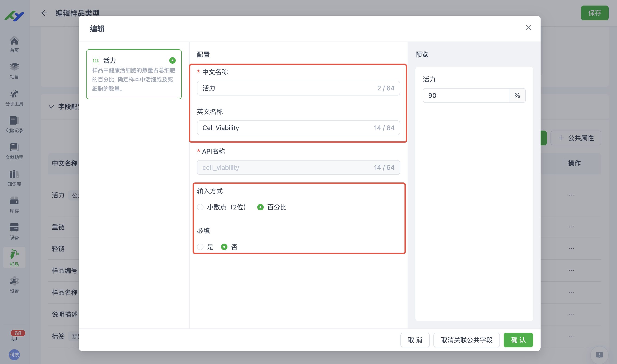The height and width of the screenshot is (364, 617).
Task: Select 小数点（2位）input mode
Action: pos(200,207)
